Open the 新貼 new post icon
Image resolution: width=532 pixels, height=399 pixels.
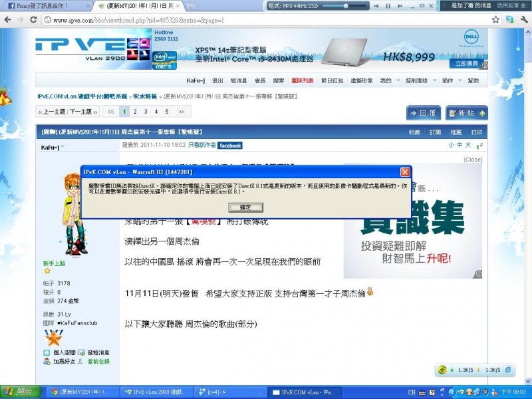click(453, 112)
